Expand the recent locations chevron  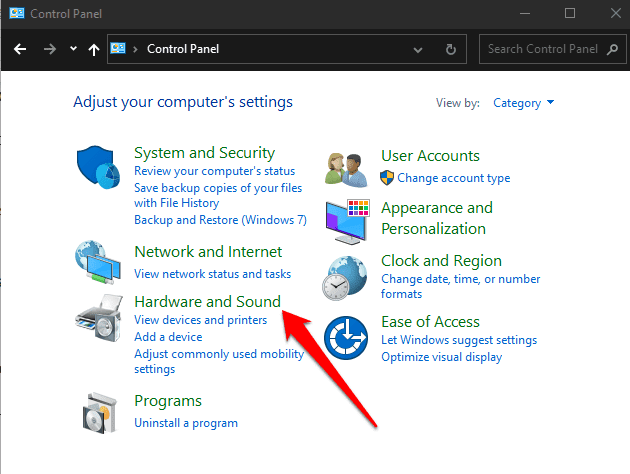pos(73,48)
